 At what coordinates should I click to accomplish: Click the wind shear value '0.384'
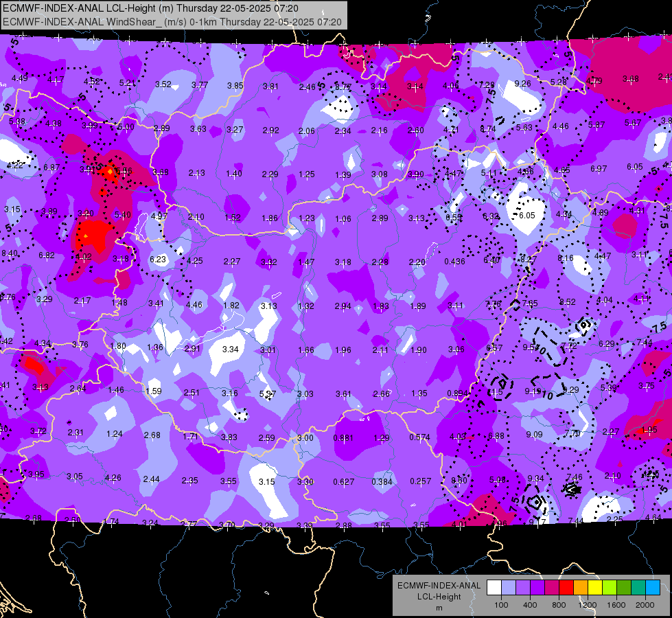tap(382, 481)
